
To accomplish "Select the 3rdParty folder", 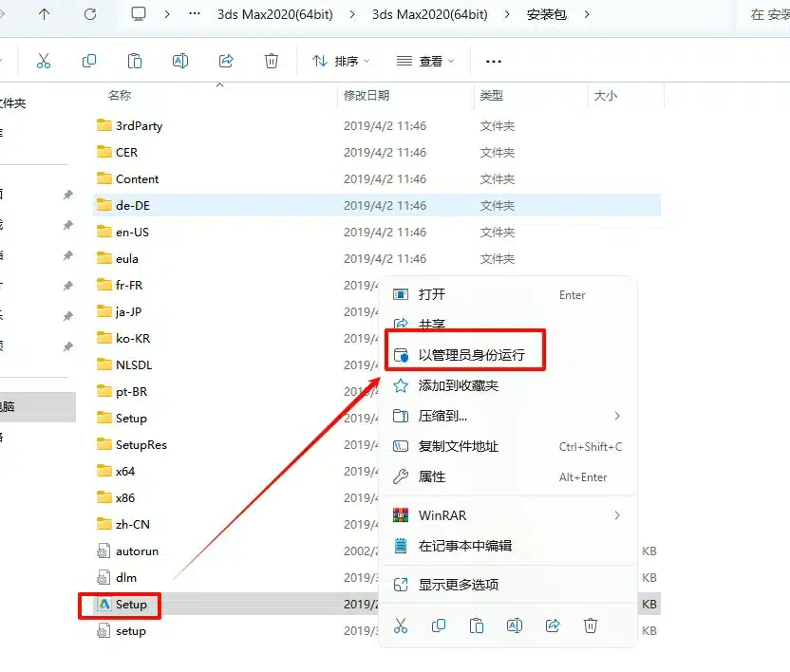I will point(139,125).
